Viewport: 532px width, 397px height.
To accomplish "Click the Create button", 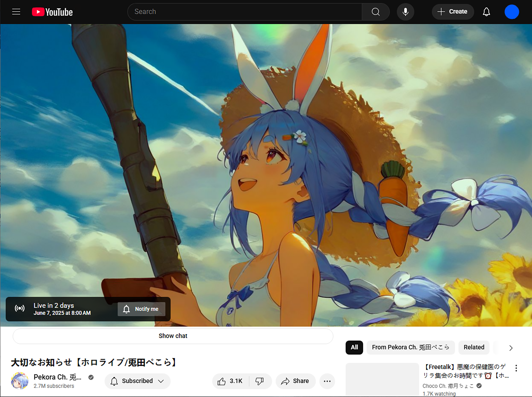I will pyautogui.click(x=452, y=12).
